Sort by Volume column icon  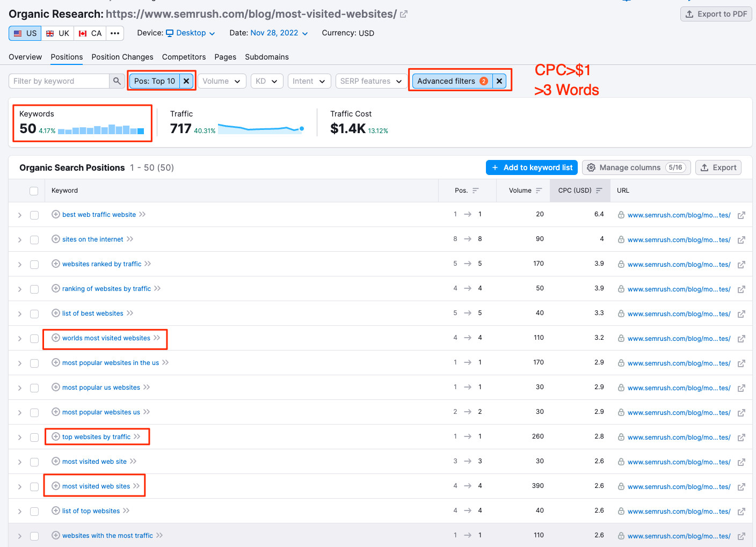(539, 191)
